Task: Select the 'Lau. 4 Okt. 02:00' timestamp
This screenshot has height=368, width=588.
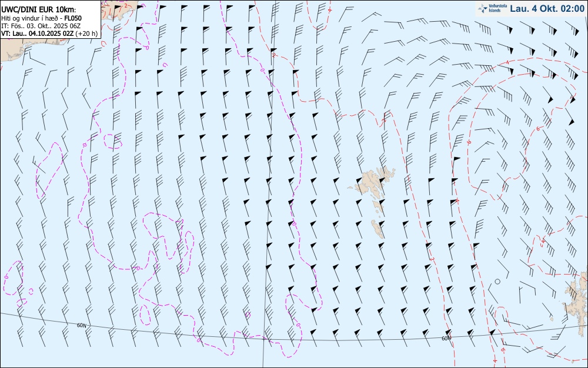Action: tap(547, 9)
